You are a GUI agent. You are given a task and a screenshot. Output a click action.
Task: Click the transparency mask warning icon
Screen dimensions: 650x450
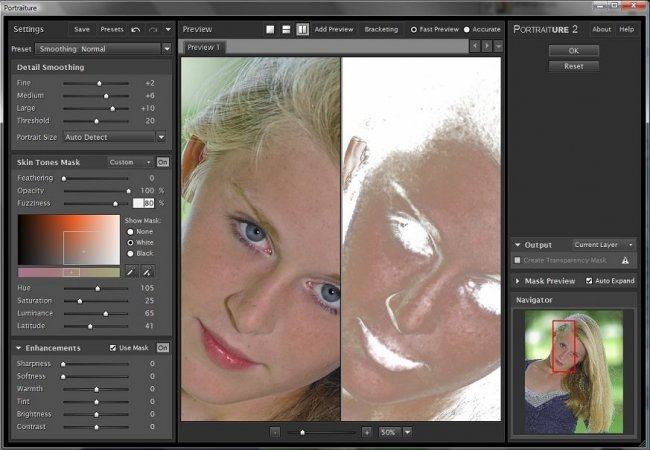[625, 260]
